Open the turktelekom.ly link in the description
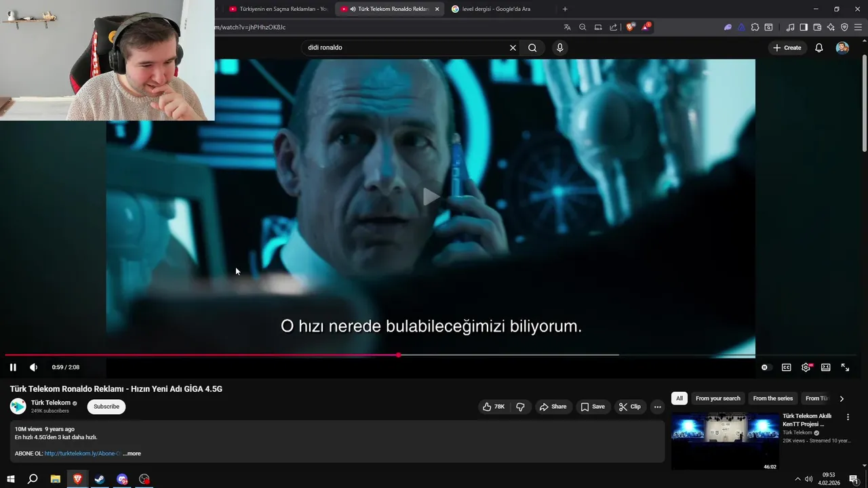This screenshot has height=488, width=868. click(x=83, y=453)
